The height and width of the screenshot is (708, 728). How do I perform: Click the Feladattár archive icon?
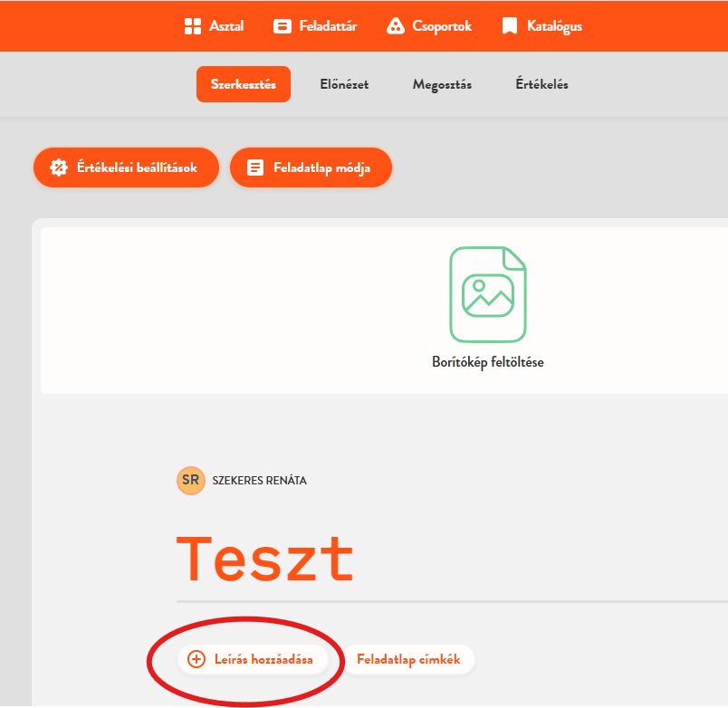[283, 26]
